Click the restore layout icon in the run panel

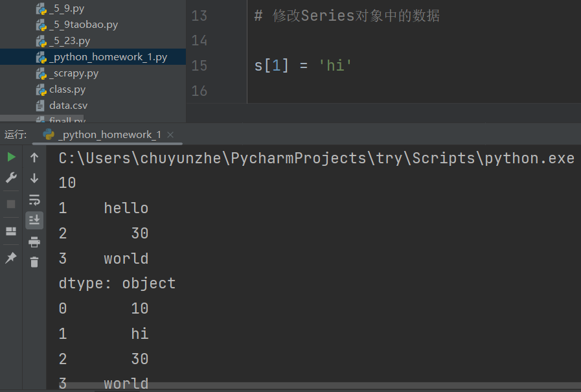point(11,231)
